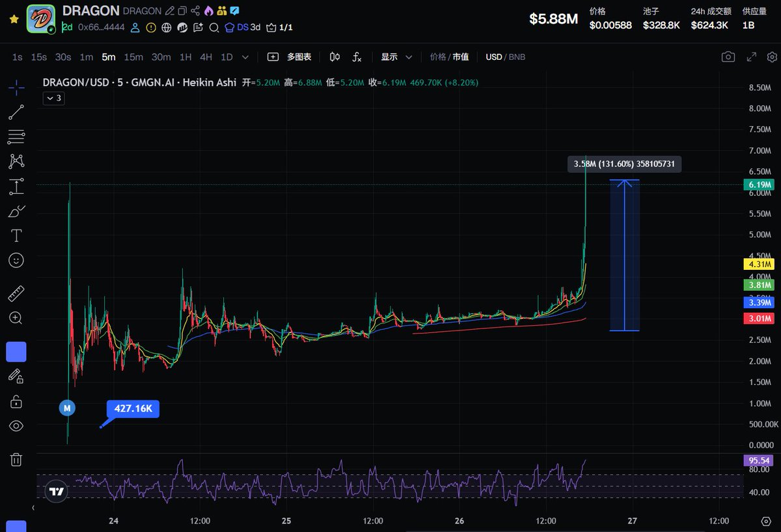Select the 5m timeframe
This screenshot has width=781, height=532.
pos(108,57)
